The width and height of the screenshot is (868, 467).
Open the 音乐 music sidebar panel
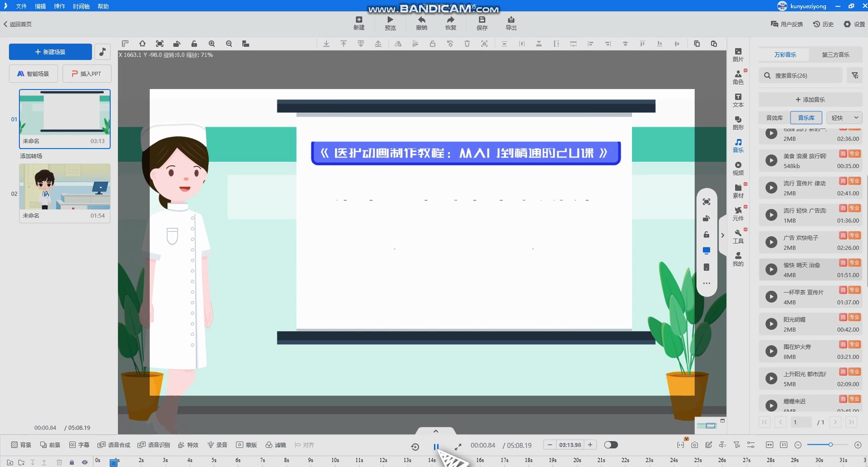pyautogui.click(x=738, y=146)
